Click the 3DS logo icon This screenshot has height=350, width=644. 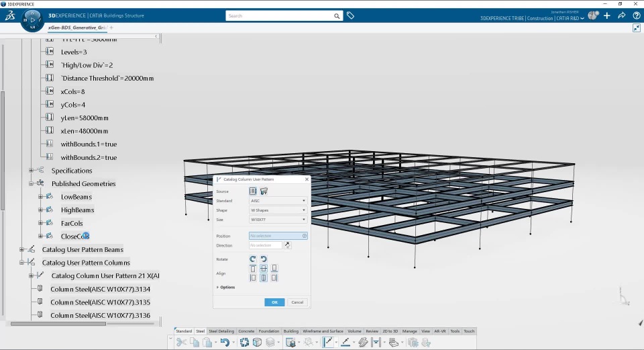coord(10,15)
